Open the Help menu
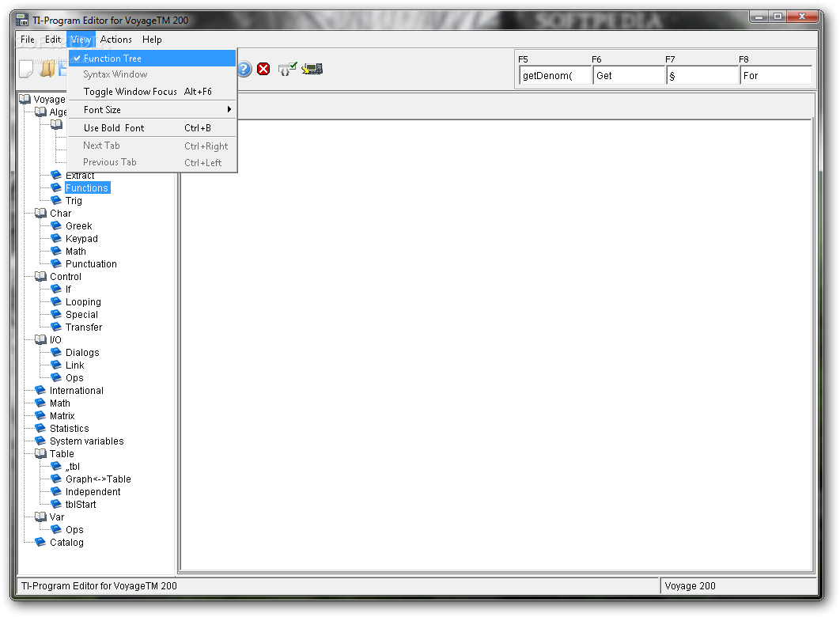 click(x=152, y=40)
